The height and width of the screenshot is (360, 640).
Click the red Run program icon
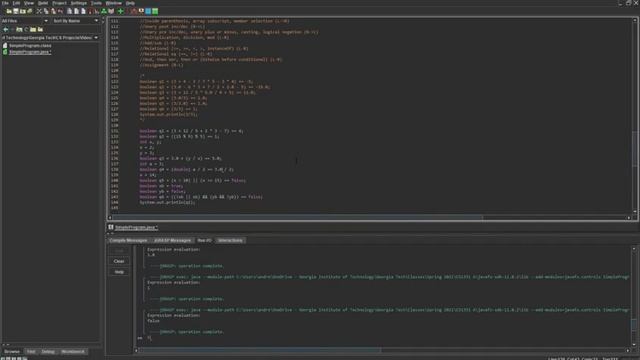134,11
